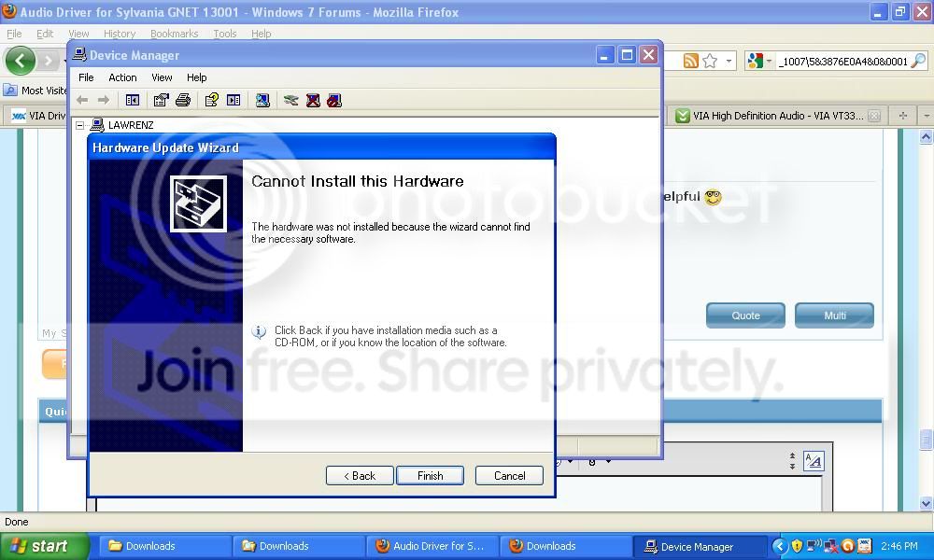Open the Google search engine dropdown
The image size is (934, 560).
759,61
